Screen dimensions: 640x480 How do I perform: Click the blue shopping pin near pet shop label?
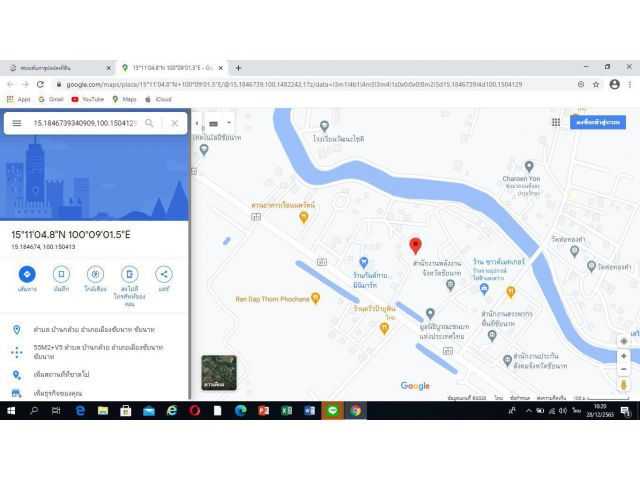[x=364, y=262]
